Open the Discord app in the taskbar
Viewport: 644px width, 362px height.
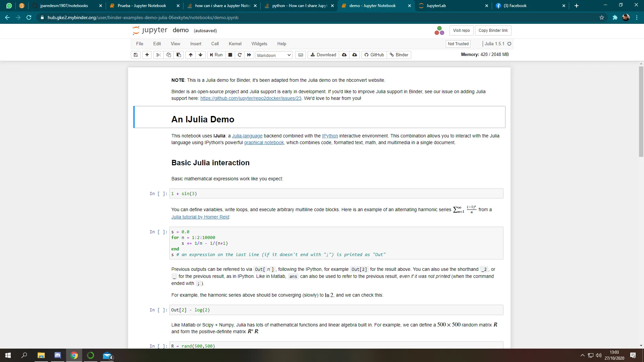pyautogui.click(x=57, y=355)
